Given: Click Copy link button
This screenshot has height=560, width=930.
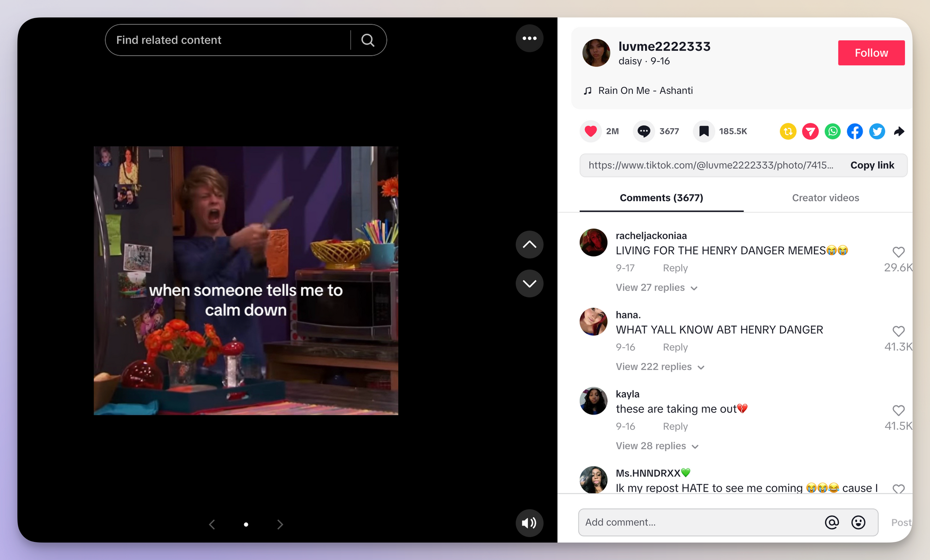Looking at the screenshot, I should [x=872, y=165].
